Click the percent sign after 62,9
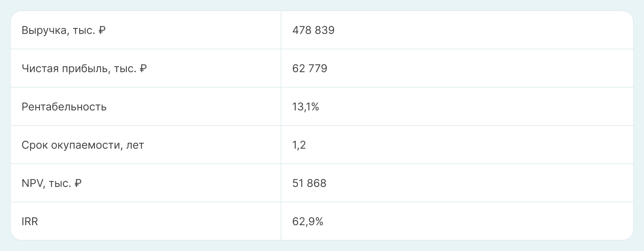Screen dimensions: 644x251 (319, 222)
